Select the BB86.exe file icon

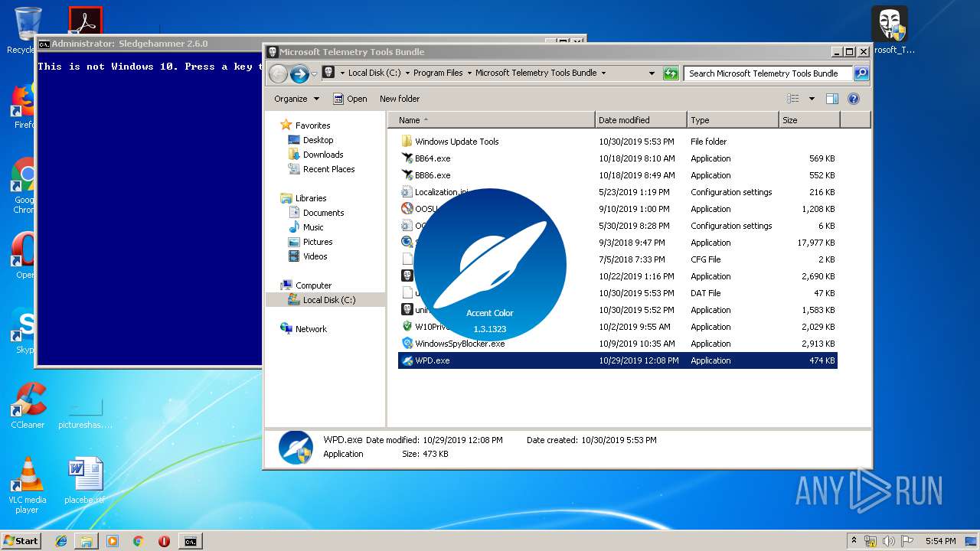pos(407,175)
